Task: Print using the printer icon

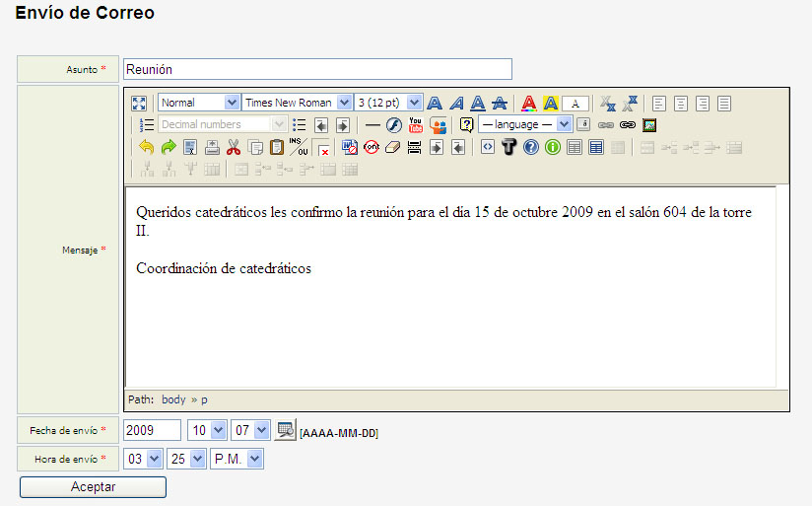Action: point(212,147)
